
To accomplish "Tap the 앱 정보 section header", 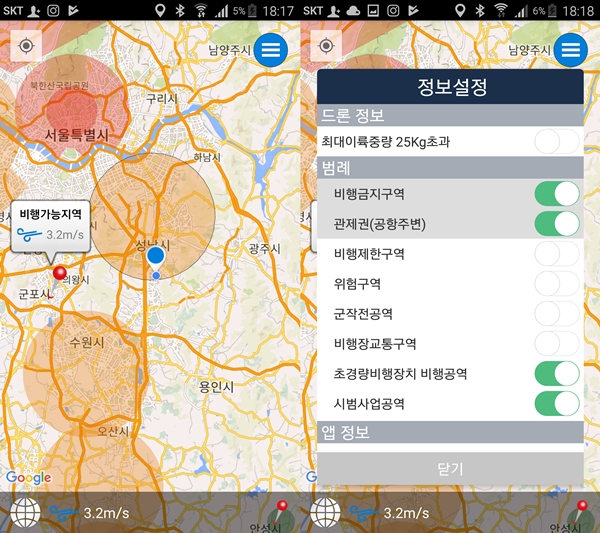I will point(450,432).
